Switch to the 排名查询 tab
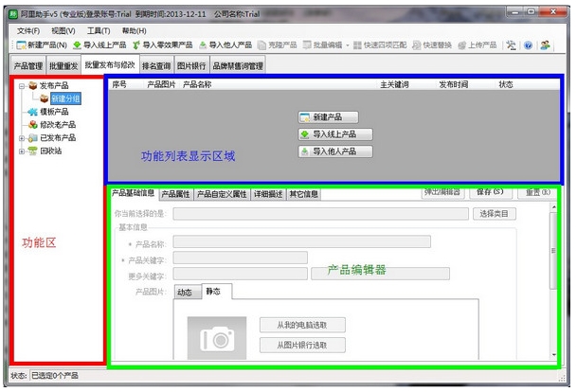This screenshot has width=577, height=392. point(156,66)
